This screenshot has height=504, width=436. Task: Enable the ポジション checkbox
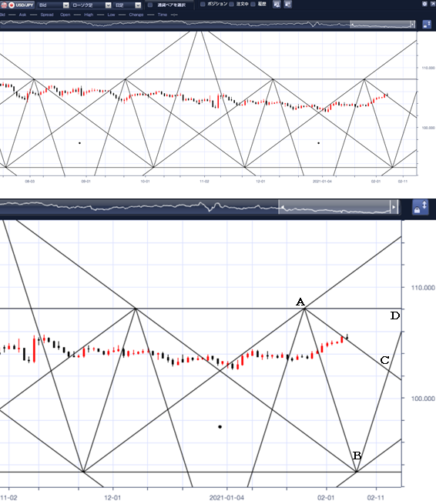click(203, 4)
